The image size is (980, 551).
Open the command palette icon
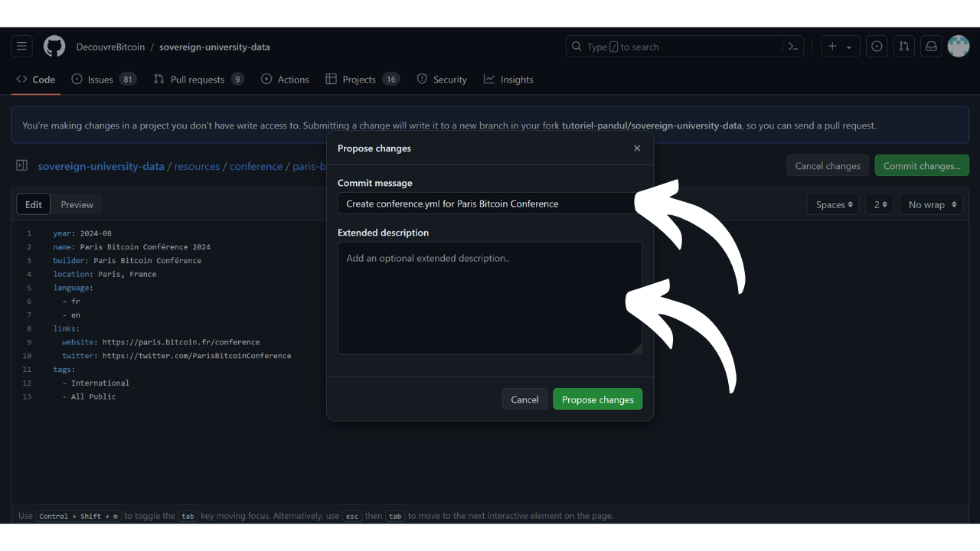pyautogui.click(x=793, y=47)
